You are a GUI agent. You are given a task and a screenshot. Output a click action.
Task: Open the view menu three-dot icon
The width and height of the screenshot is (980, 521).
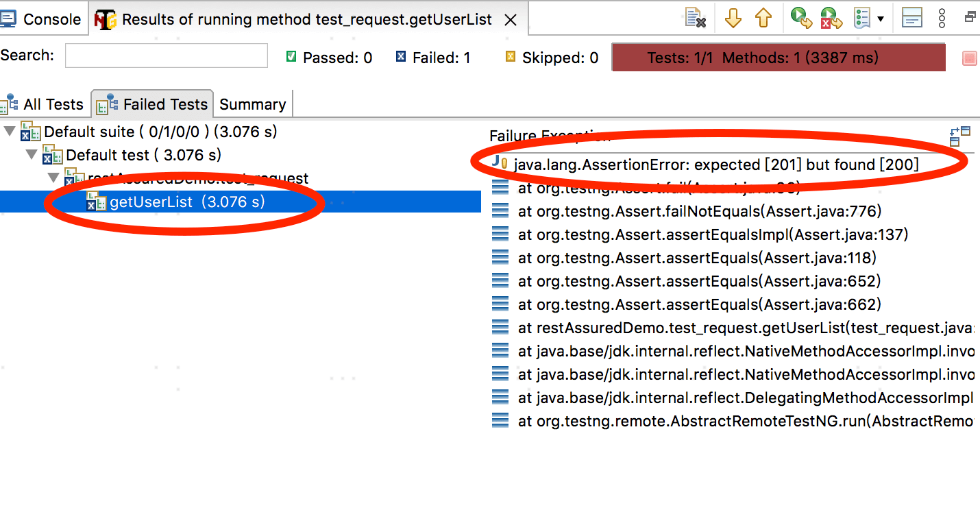(x=942, y=18)
